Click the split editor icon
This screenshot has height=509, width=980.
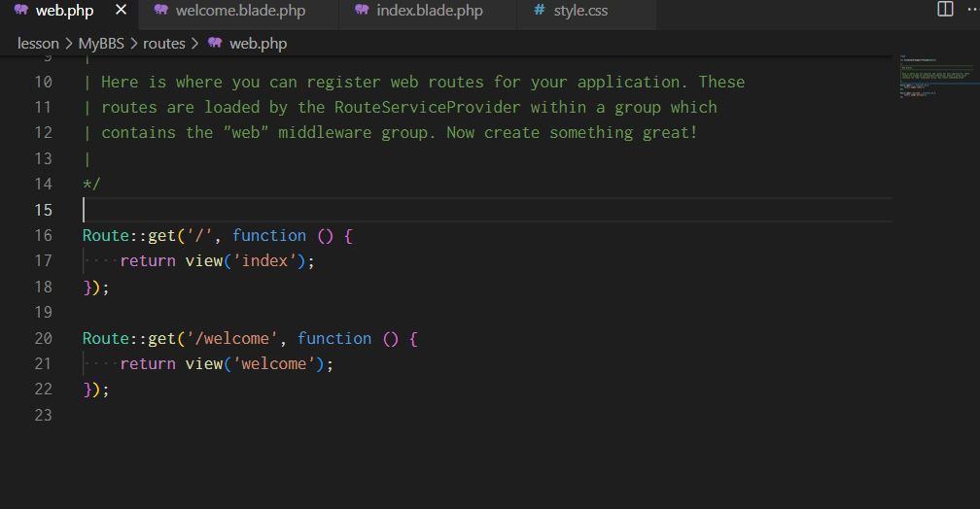945,10
